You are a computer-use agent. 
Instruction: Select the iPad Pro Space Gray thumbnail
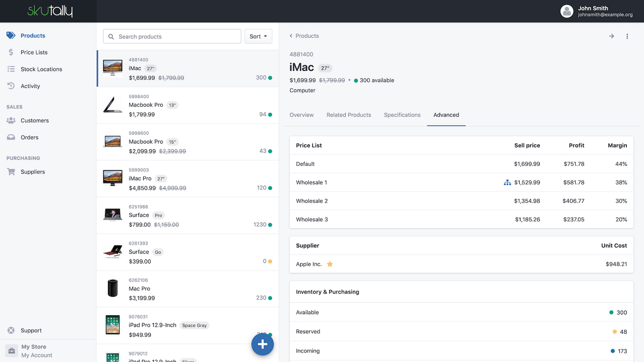(113, 325)
